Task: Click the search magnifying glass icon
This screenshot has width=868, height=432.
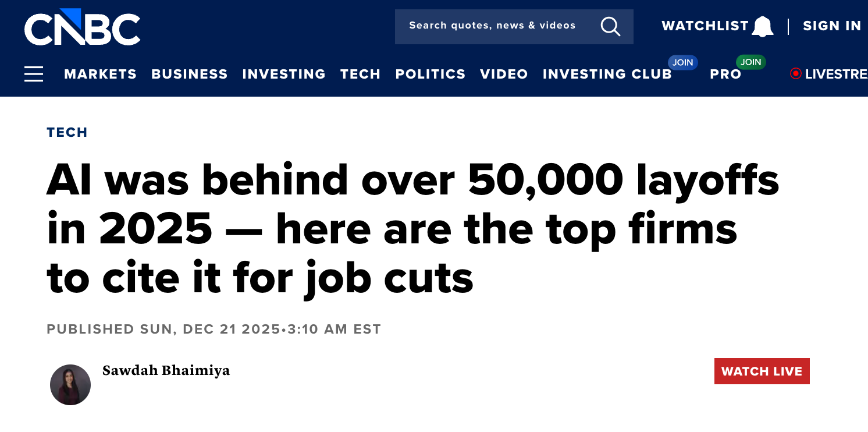Action: [x=610, y=26]
